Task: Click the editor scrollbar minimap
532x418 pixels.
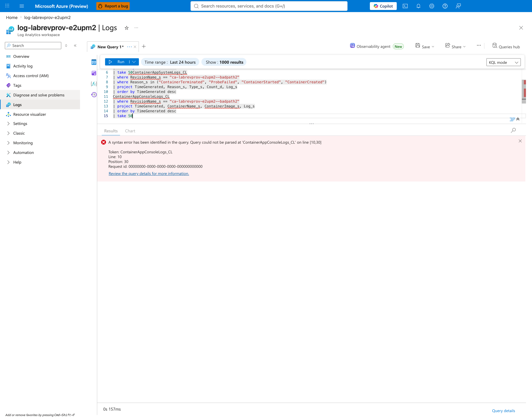Action: point(524,92)
